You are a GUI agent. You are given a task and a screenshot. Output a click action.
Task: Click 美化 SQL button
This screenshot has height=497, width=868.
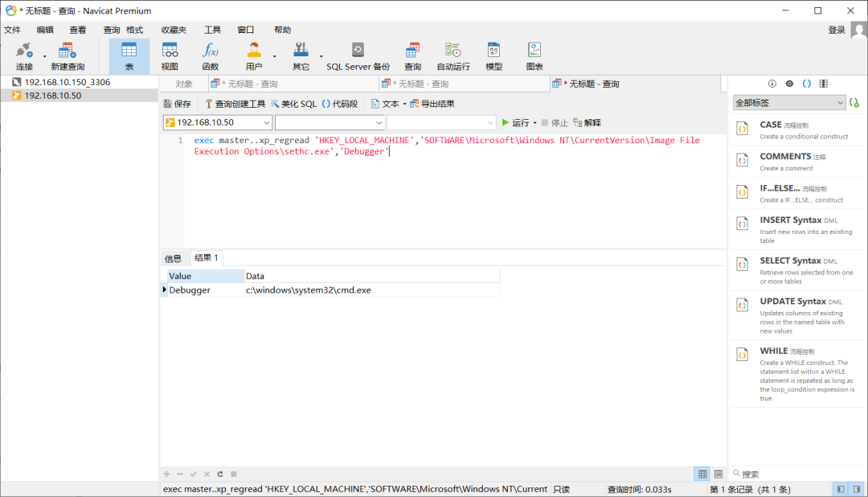pos(293,105)
